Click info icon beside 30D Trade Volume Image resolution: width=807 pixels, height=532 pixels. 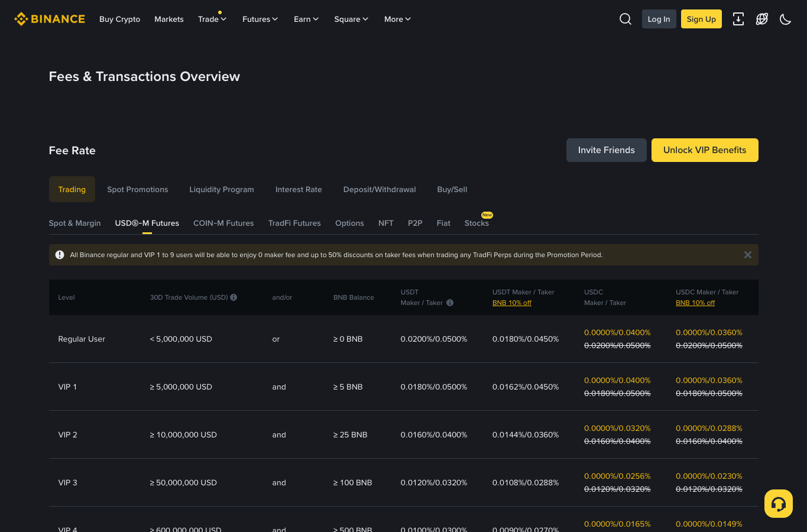click(x=234, y=297)
